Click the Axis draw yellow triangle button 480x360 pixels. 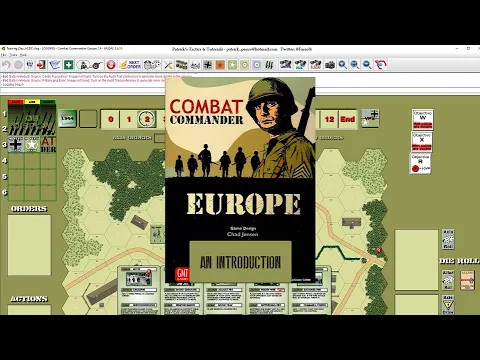448,305
